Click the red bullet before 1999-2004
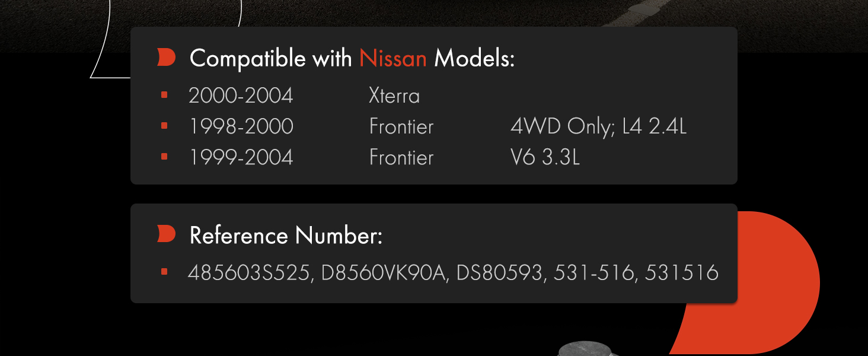The width and height of the screenshot is (868, 356). (164, 157)
